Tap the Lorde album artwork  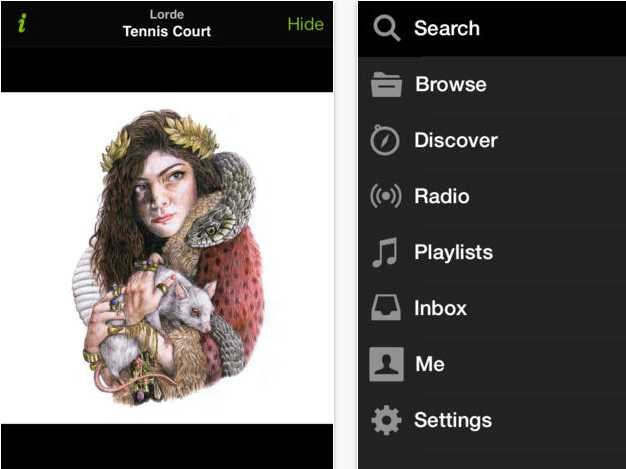167,258
